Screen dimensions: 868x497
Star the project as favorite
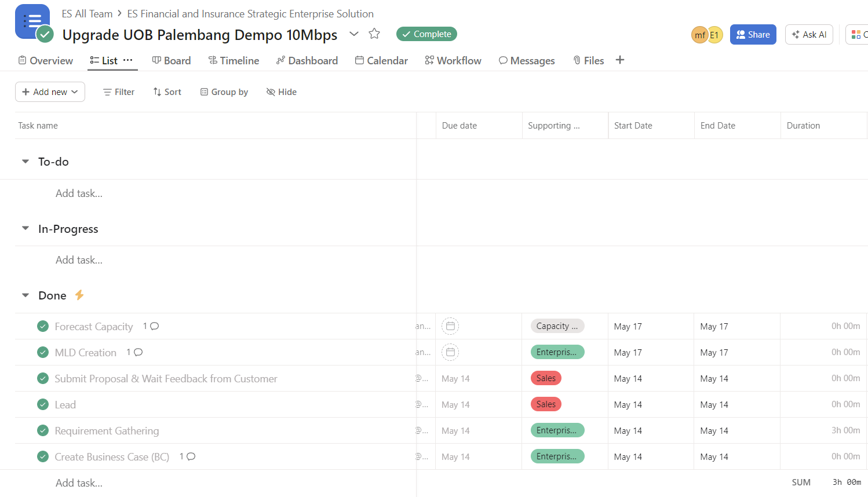(x=374, y=34)
